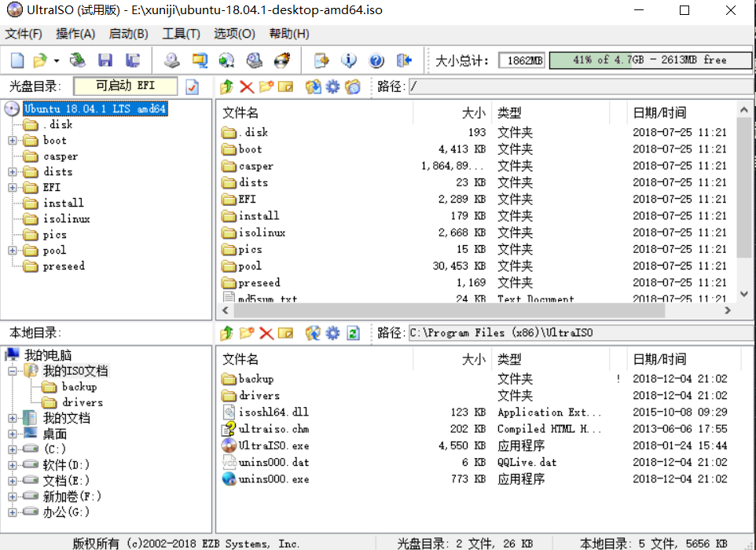756x550 pixels.
Task: Toggle the check button beside 可启动 EFI
Action: tap(191, 86)
